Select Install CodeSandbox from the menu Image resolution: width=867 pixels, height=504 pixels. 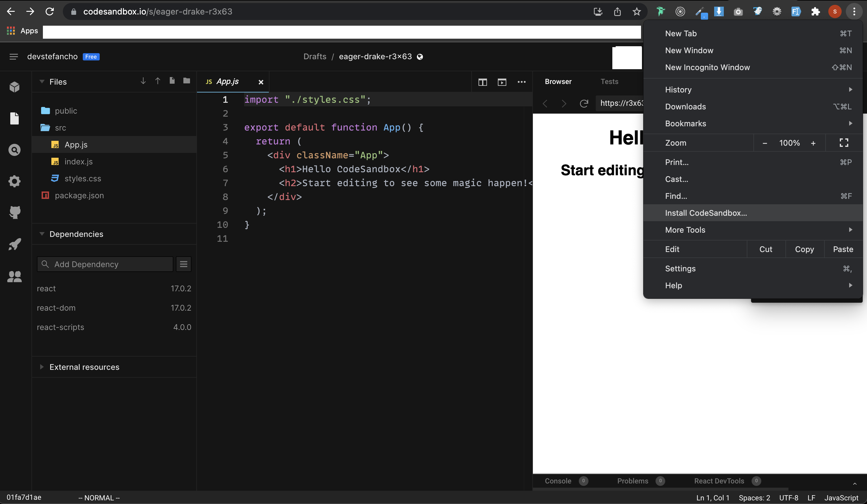coord(706,213)
